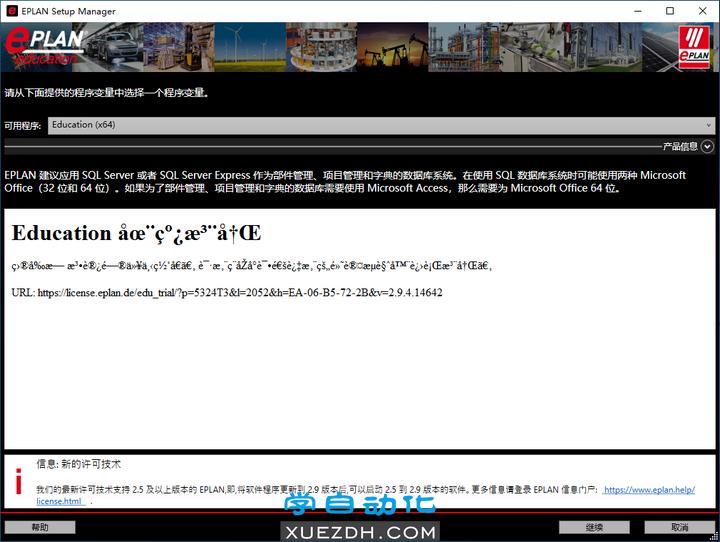The width and height of the screenshot is (720, 542).
Task: Click the SQL Server recommendation paragraph
Action: (345, 181)
